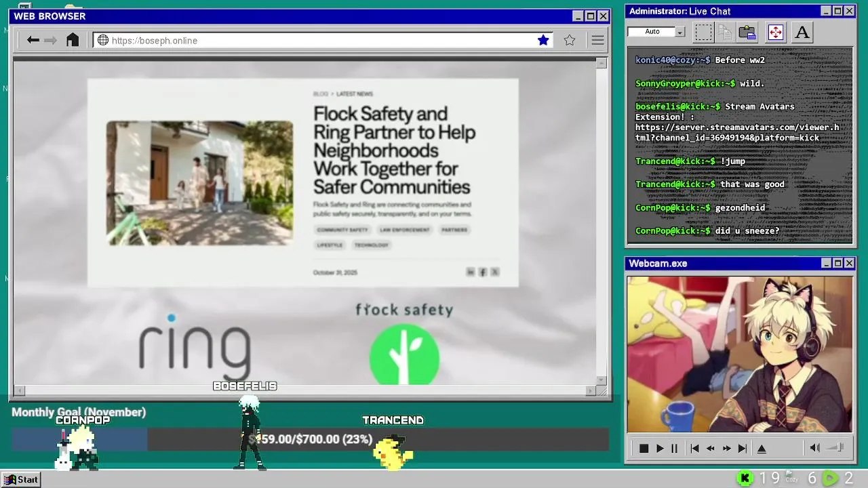Click the green Kick icon in taskbar
This screenshot has width=868, height=488.
(x=745, y=479)
